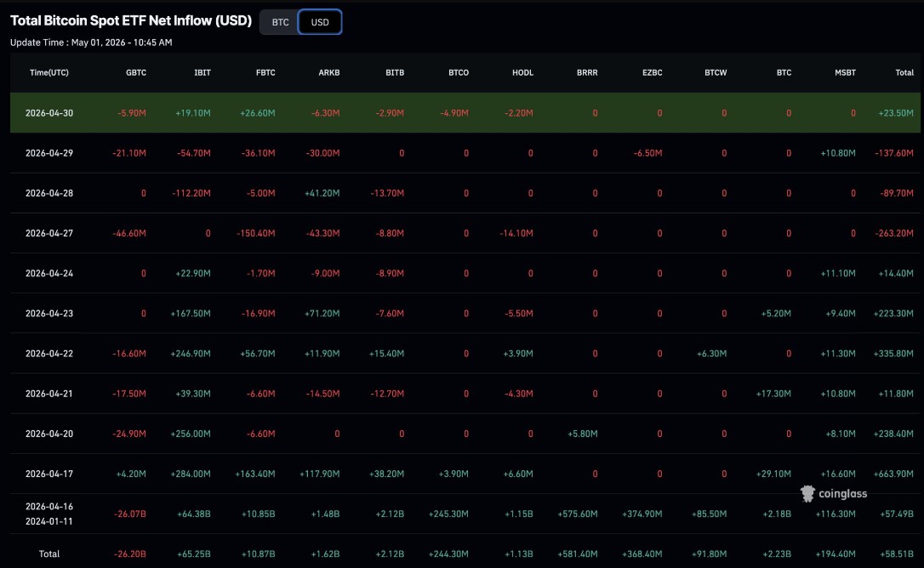Click the +17.30M BTC value
924x568 pixels.
pyautogui.click(x=773, y=394)
